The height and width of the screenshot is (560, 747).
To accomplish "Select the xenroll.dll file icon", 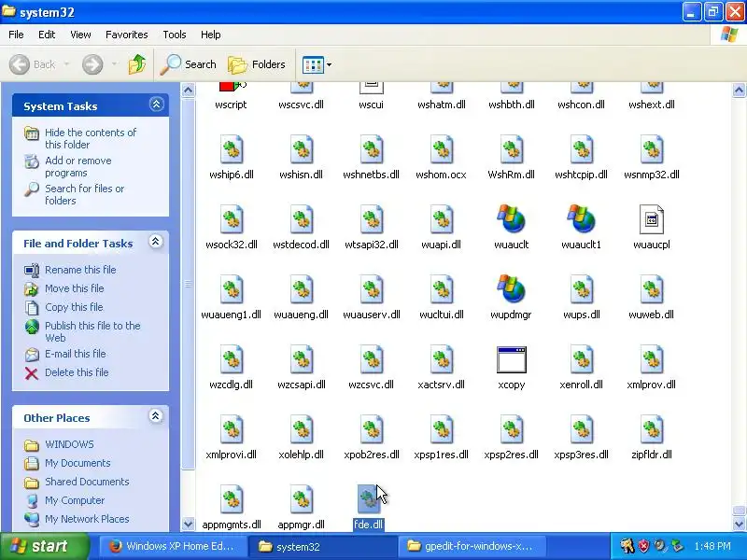I will click(x=581, y=359).
